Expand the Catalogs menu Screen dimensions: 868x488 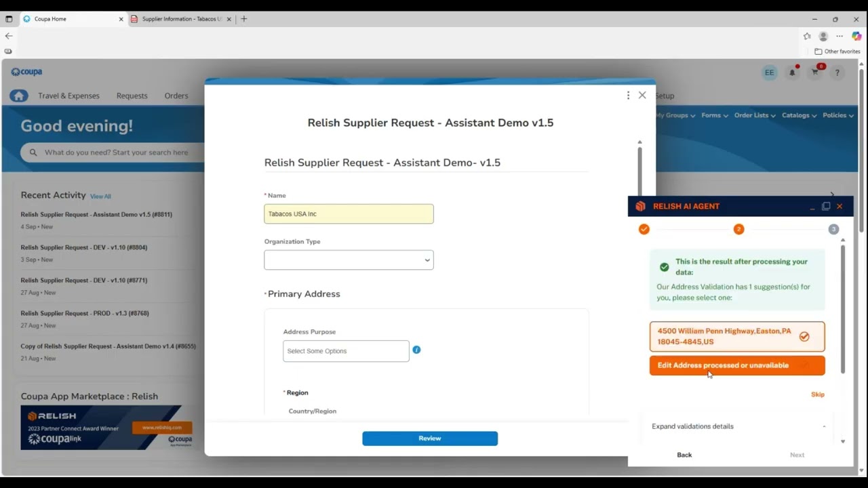800,115
